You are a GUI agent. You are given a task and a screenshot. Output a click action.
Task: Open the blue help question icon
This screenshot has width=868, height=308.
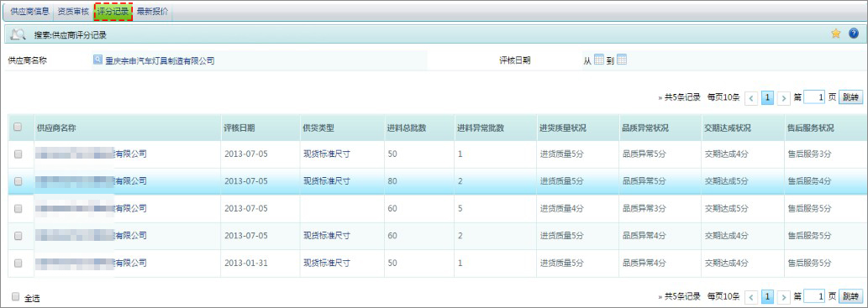854,34
